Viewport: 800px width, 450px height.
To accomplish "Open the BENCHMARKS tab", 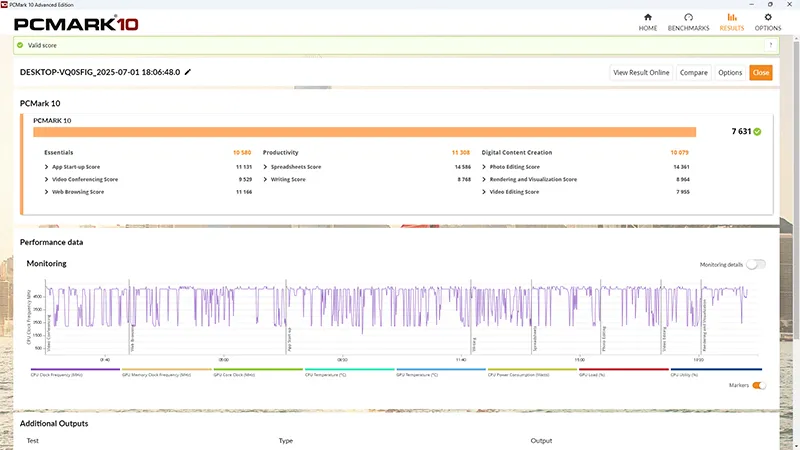I will click(688, 22).
